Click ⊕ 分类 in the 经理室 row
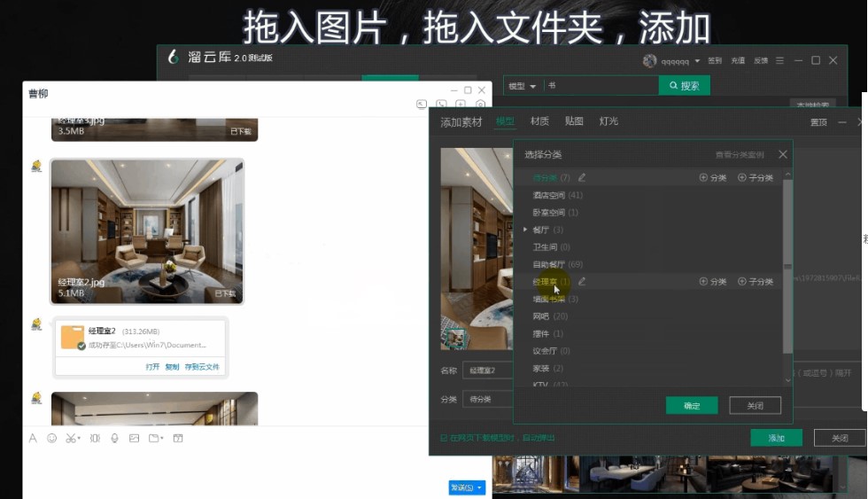Screen dimensions: 868x499 [713, 281]
